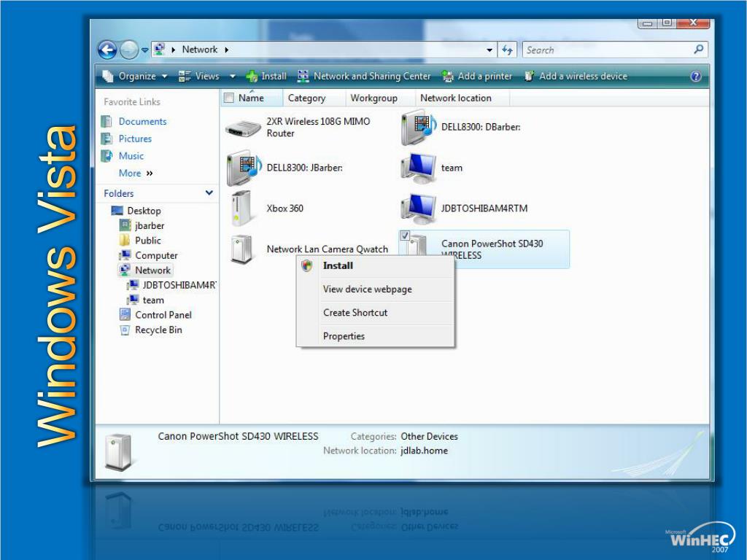The image size is (747, 560).
Task: Click the Forward navigation arrow button
Action: point(128,50)
